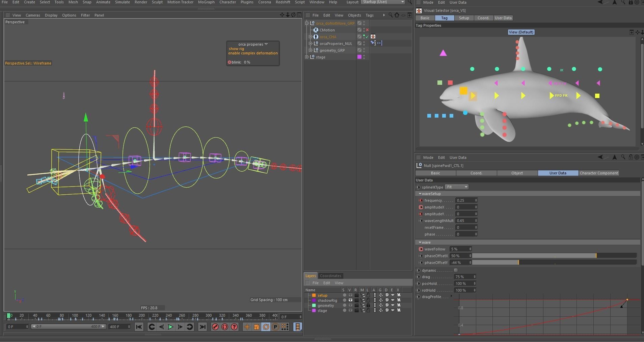Open MoGraph menu
The image size is (644, 342).
pos(206,2)
